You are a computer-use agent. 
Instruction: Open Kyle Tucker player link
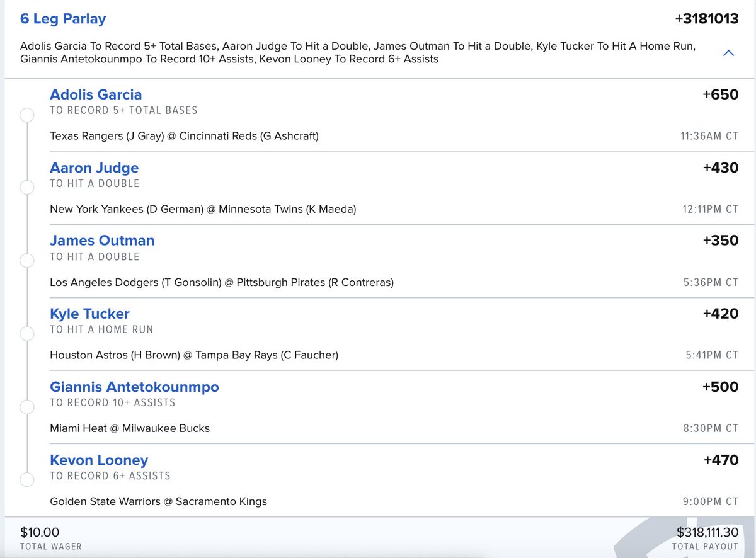click(89, 314)
